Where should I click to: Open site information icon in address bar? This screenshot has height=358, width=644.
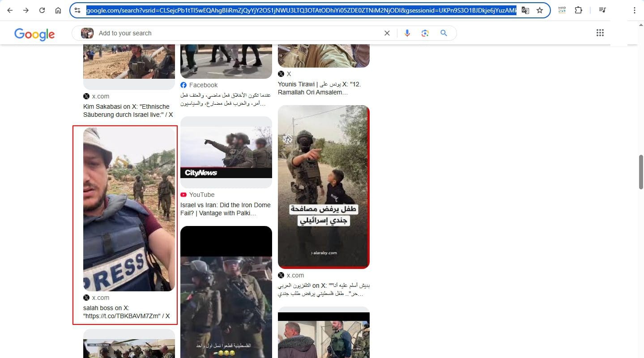[x=77, y=10]
